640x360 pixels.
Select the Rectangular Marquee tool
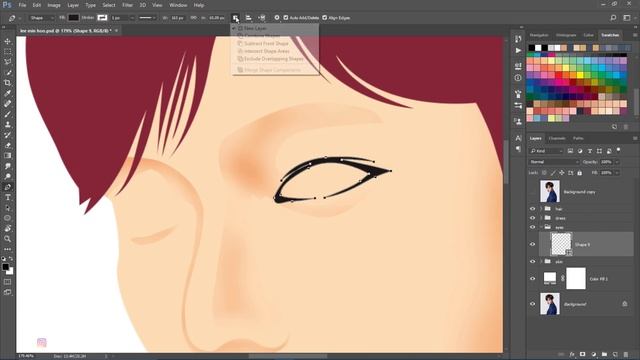click(x=8, y=52)
